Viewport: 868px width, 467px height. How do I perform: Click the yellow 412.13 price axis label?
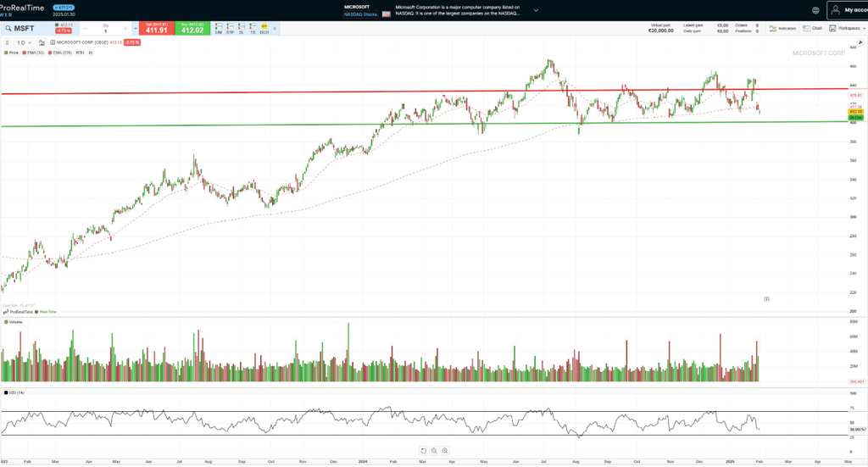856,113
